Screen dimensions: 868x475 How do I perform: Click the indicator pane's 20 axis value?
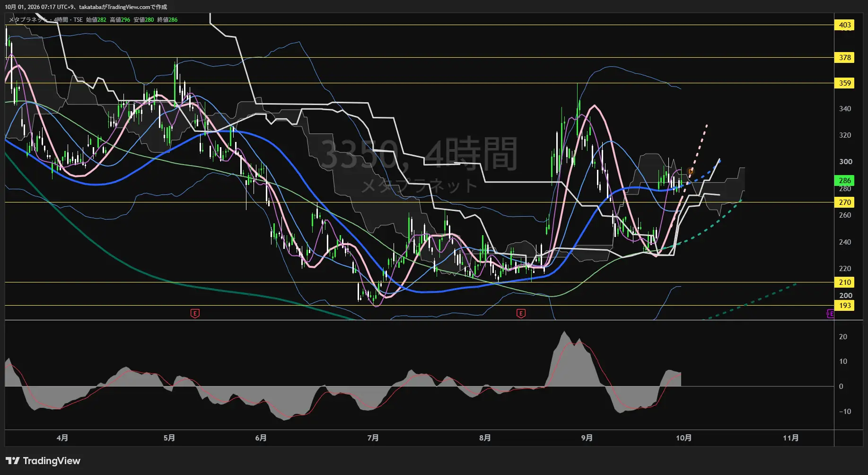(x=843, y=337)
